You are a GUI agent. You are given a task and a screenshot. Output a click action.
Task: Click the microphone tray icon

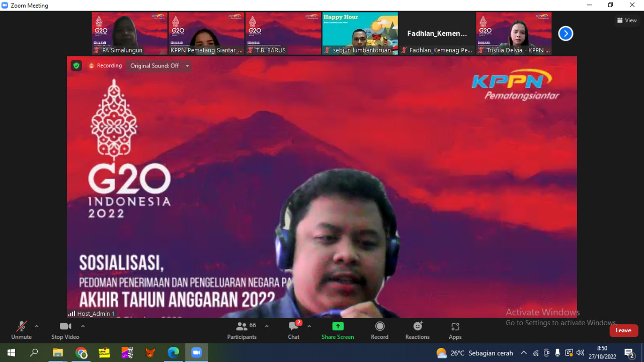[x=557, y=353]
